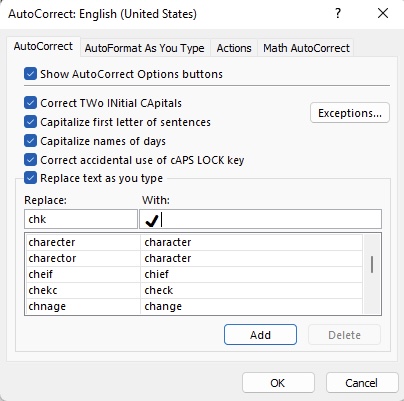Close the AutoCorrect dialog with X
Screen dimensions: 404x401
[x=383, y=13]
